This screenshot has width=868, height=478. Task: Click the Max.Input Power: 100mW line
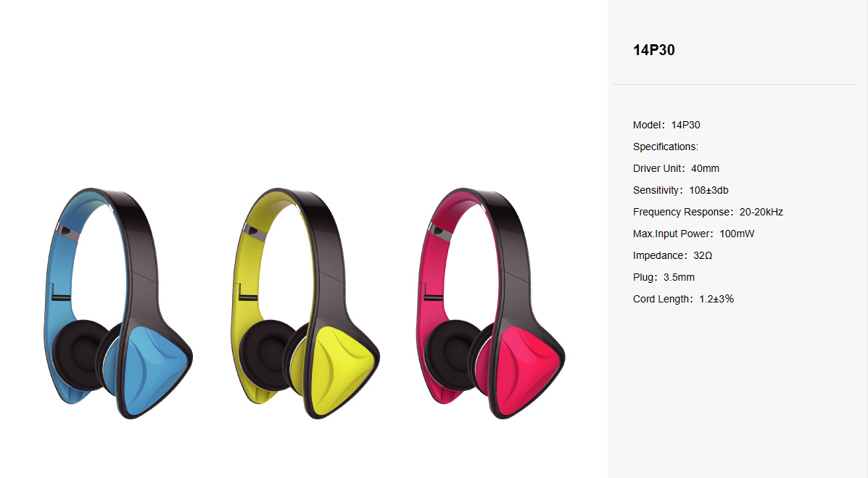coord(694,234)
